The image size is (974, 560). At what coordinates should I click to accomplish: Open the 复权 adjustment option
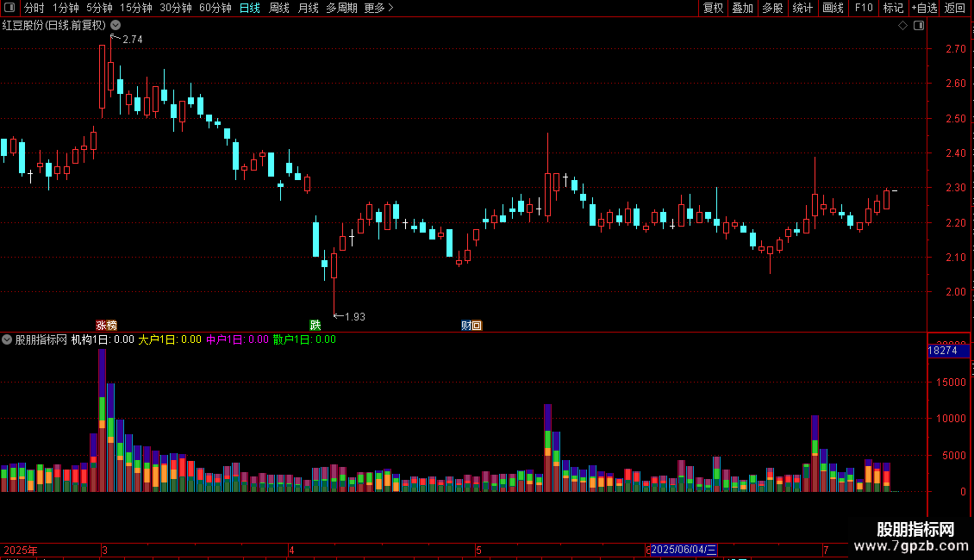click(x=713, y=8)
